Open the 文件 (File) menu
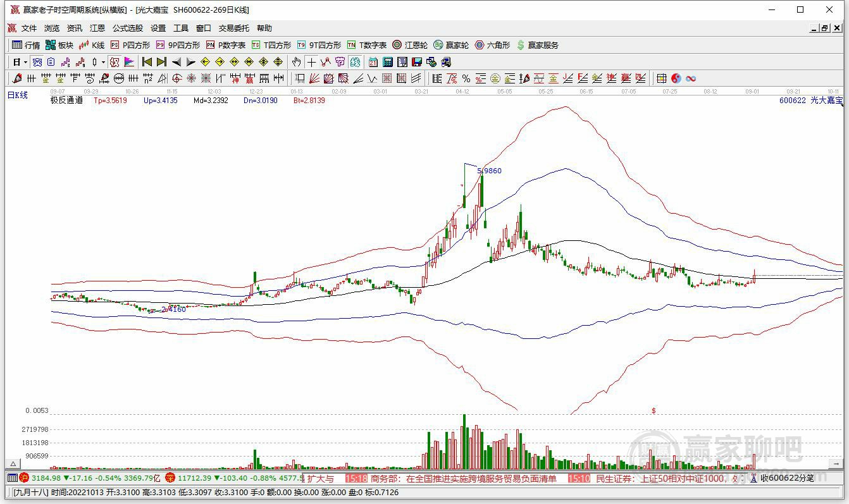The height and width of the screenshot is (504, 849). click(x=29, y=28)
